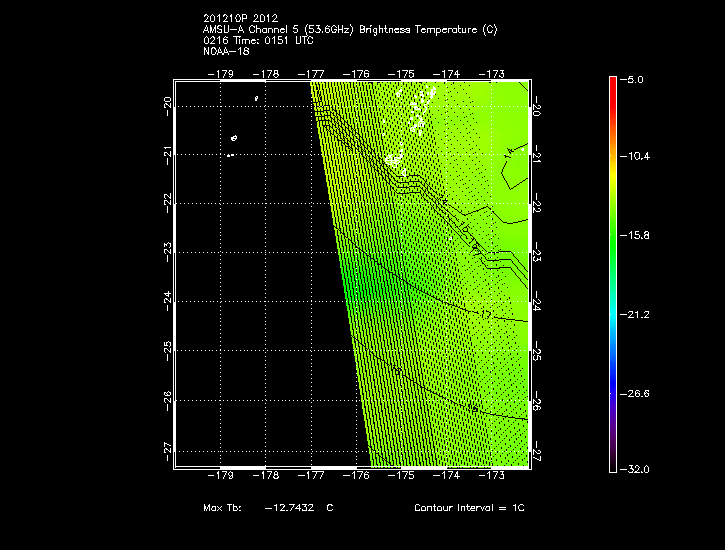Click the -15.8 colorbar label
This screenshot has width=725, height=550.
coord(636,235)
